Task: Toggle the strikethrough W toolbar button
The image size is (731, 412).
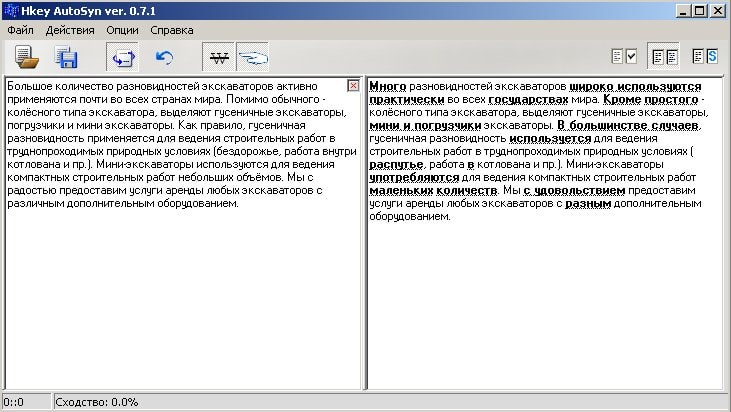Action: click(x=219, y=58)
